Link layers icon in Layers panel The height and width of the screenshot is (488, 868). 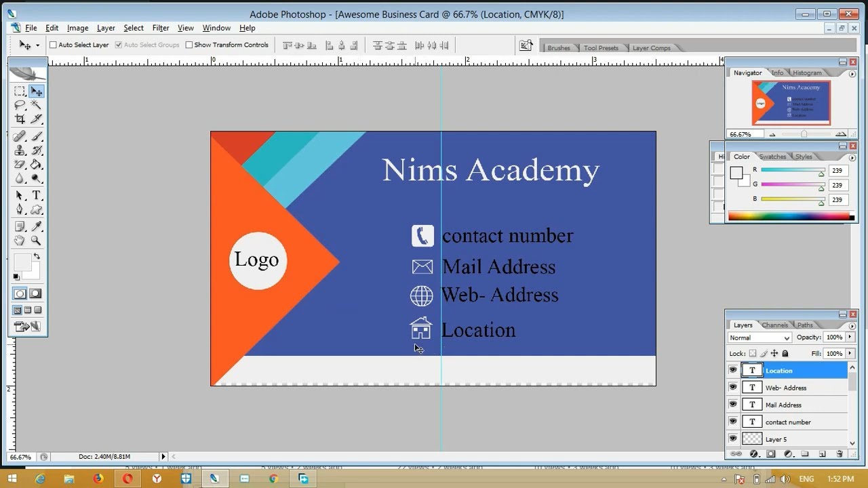[x=736, y=454]
